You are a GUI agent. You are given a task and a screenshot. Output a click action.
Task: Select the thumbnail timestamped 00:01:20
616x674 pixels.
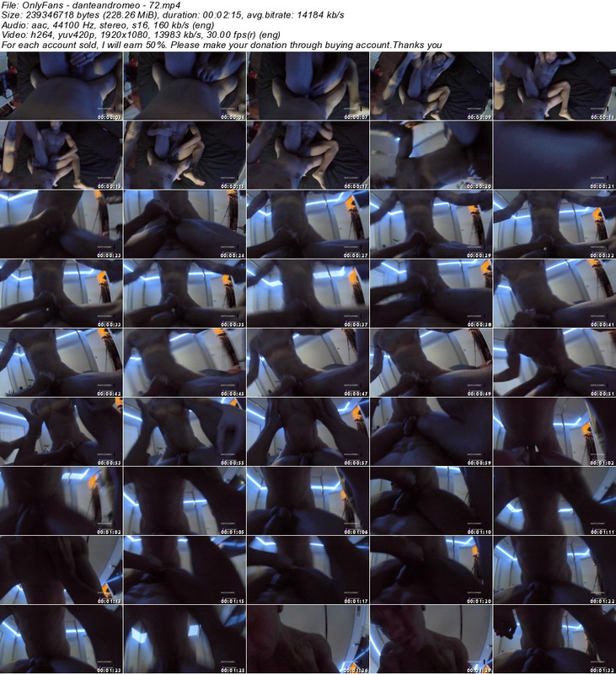pyautogui.click(x=430, y=569)
